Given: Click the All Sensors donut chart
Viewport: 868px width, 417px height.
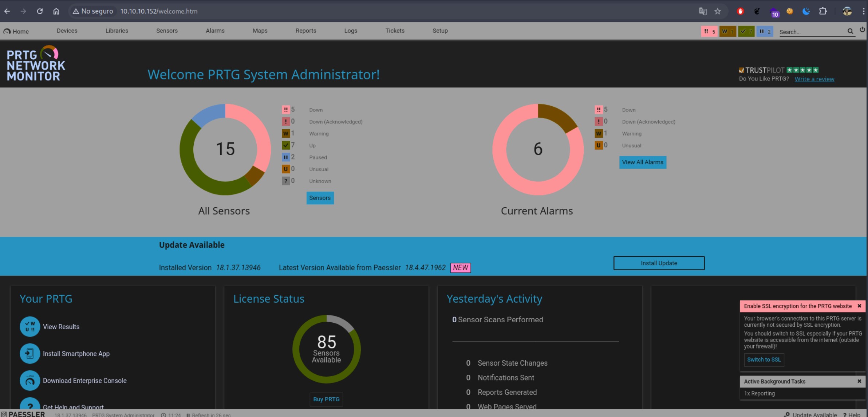Looking at the screenshot, I should (225, 149).
